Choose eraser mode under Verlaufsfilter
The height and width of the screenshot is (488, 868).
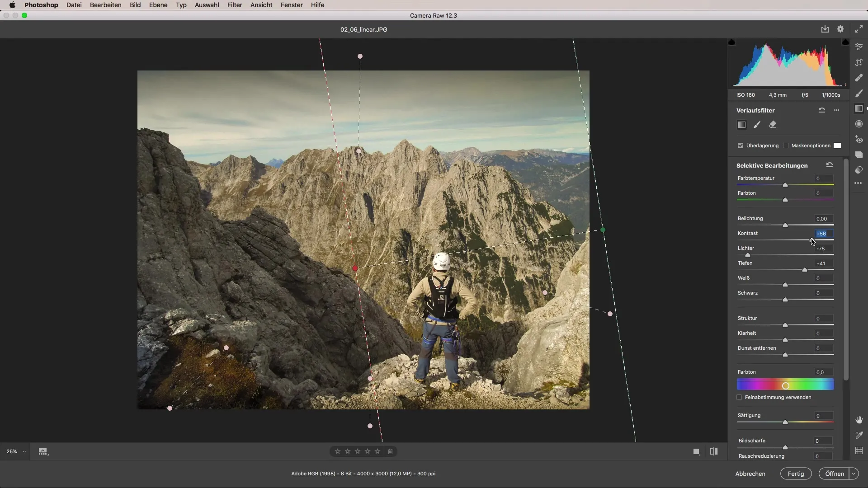pos(773,125)
